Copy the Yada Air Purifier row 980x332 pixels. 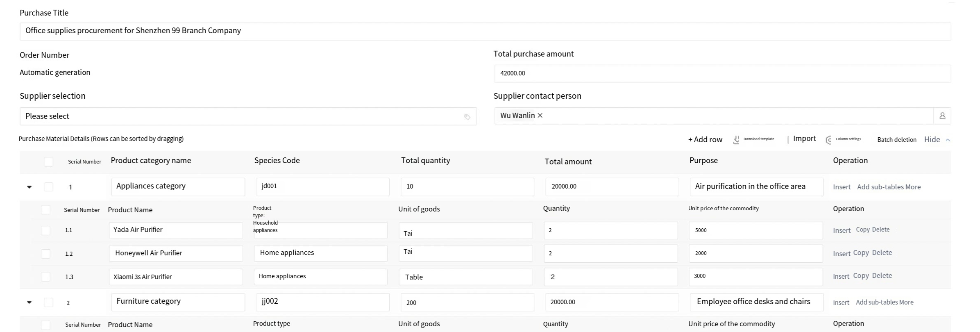[862, 230]
